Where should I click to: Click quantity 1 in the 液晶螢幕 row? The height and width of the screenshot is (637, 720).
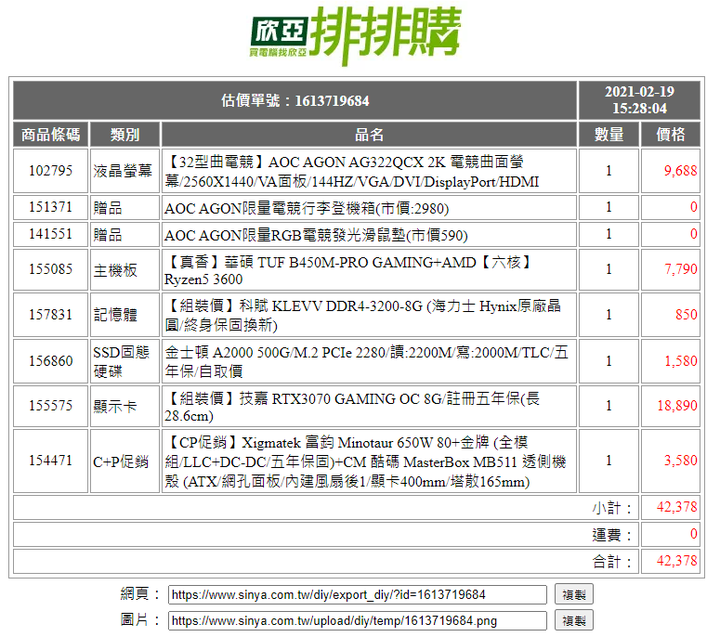609,171
